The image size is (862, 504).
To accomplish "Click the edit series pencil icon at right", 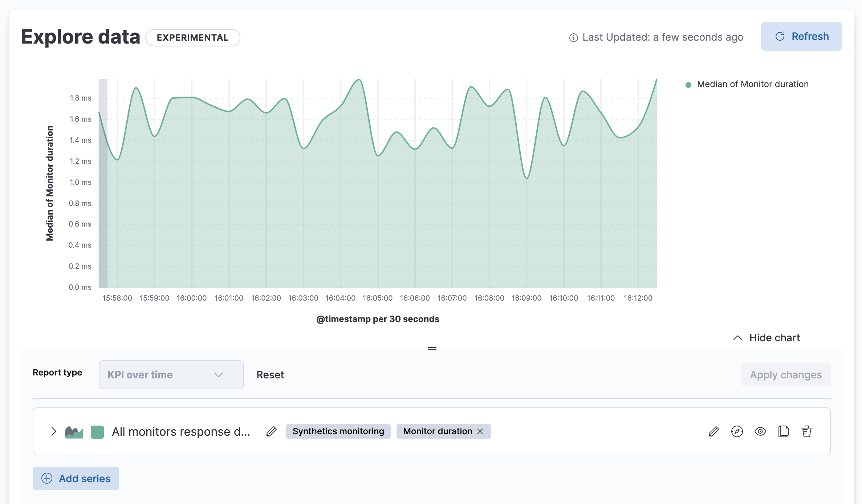I will [x=713, y=431].
